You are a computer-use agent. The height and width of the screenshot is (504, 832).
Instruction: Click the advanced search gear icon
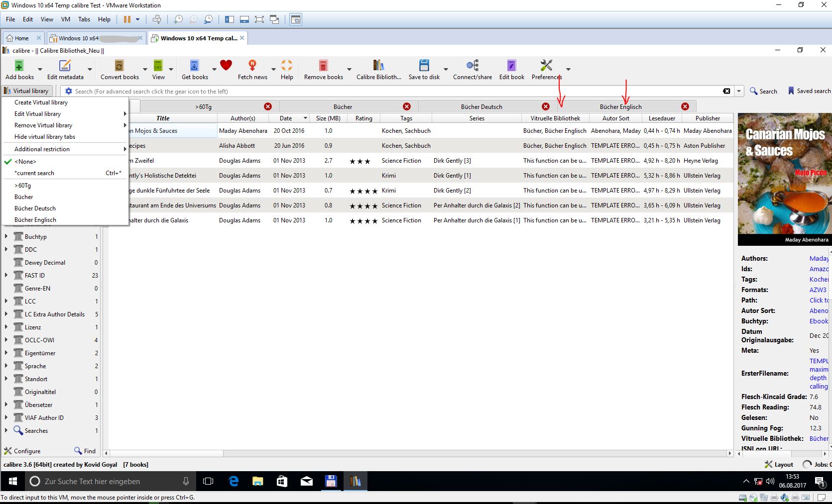[69, 92]
